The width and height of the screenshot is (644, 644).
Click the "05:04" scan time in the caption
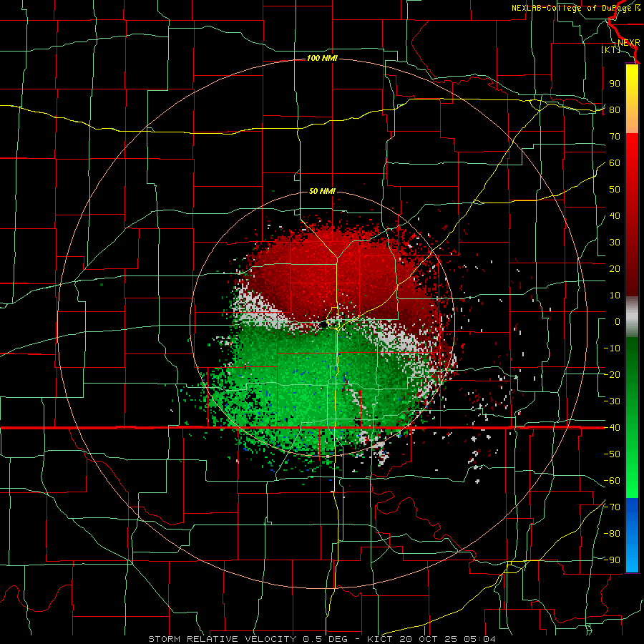coord(479,639)
